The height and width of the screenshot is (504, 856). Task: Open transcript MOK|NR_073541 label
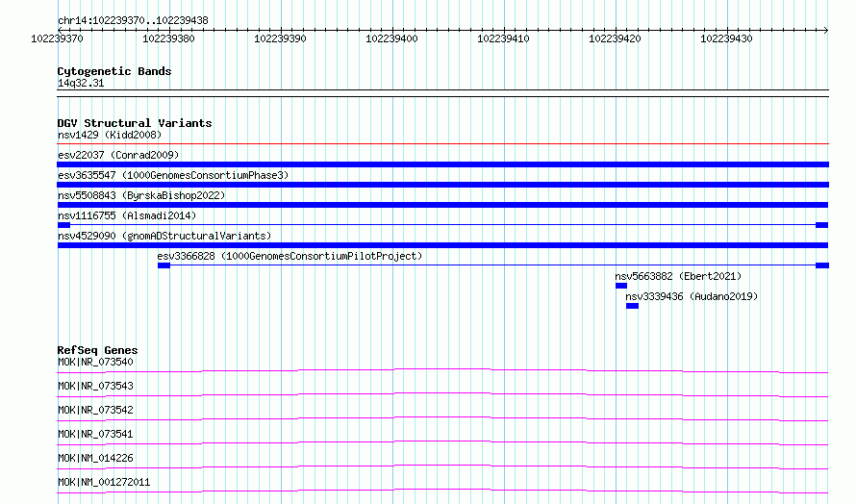pyautogui.click(x=95, y=434)
